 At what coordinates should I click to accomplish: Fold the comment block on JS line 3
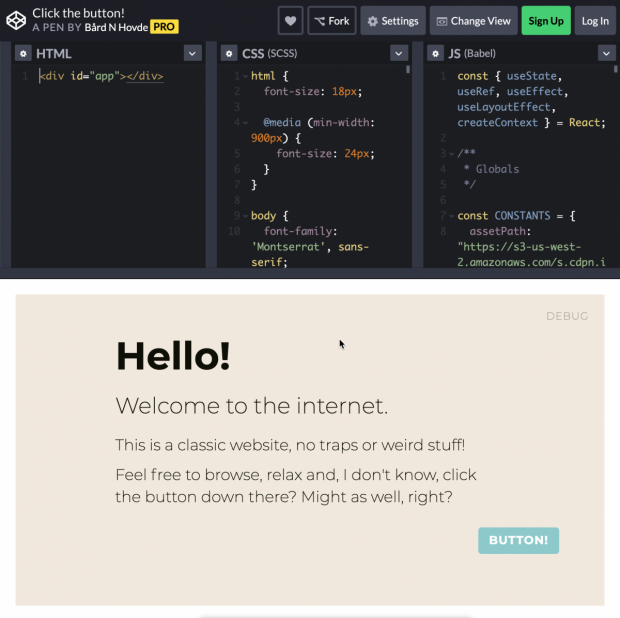(452, 153)
